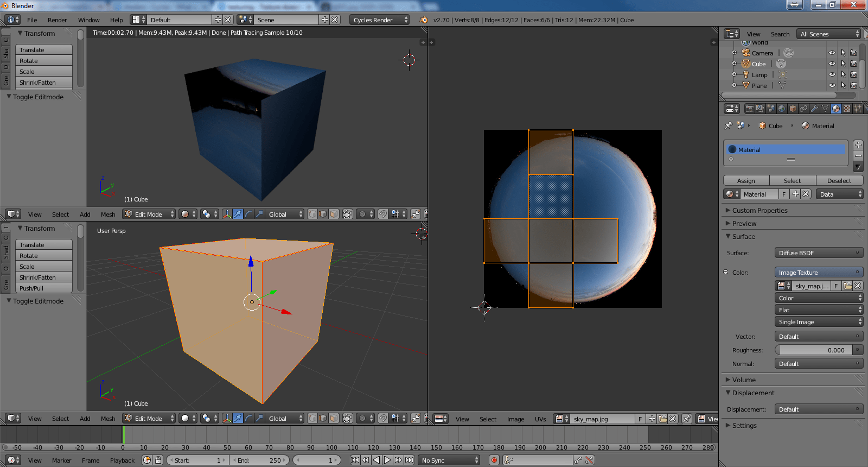Viewport: 868px width, 467px height.
Task: Insert keyframe with key icon
Action: tap(578, 460)
